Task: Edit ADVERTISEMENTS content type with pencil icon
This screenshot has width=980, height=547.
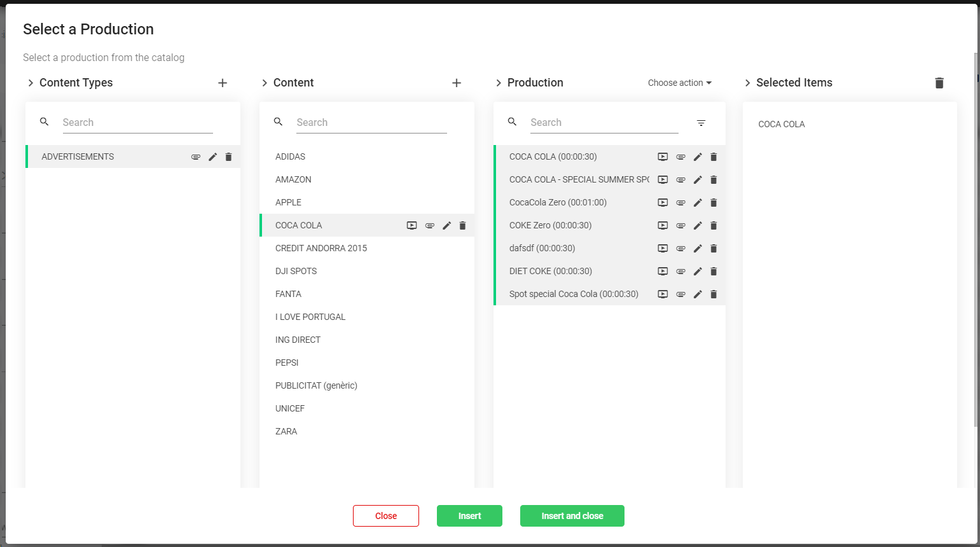Action: pyautogui.click(x=212, y=157)
